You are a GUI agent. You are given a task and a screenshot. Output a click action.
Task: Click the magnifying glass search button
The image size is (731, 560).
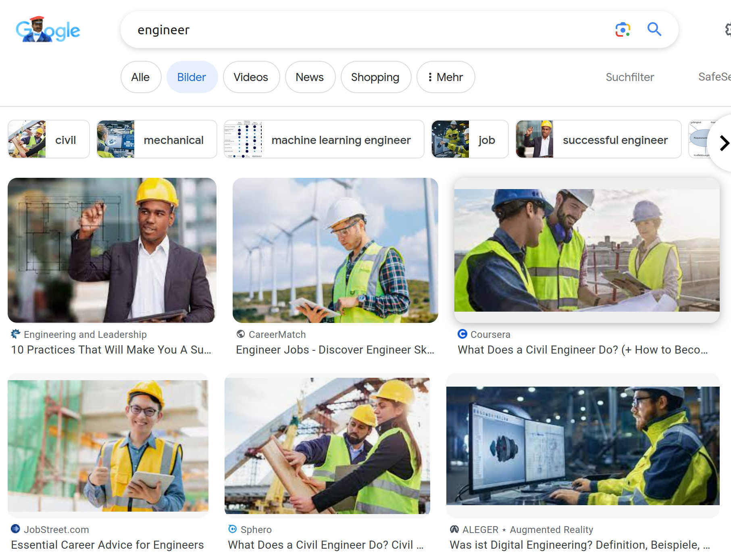pyautogui.click(x=654, y=30)
